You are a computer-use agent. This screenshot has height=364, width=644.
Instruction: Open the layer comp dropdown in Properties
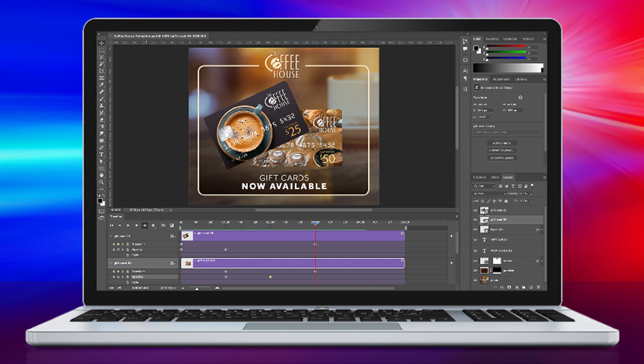tap(507, 132)
